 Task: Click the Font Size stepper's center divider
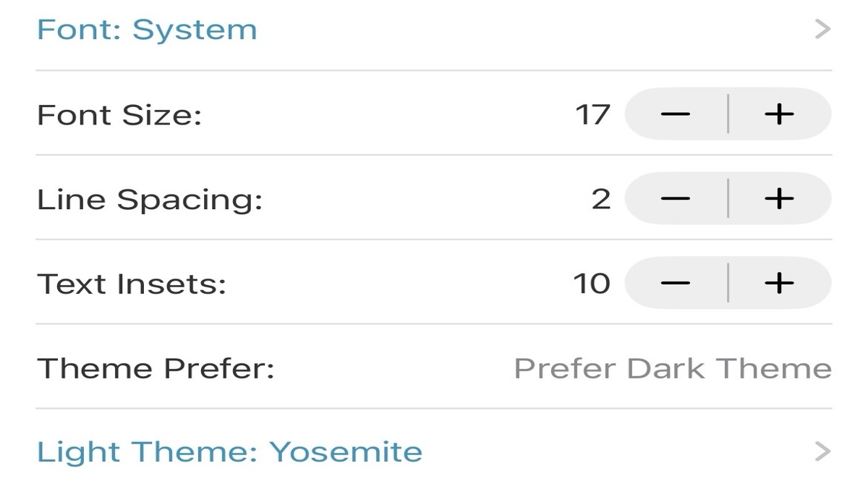[728, 114]
